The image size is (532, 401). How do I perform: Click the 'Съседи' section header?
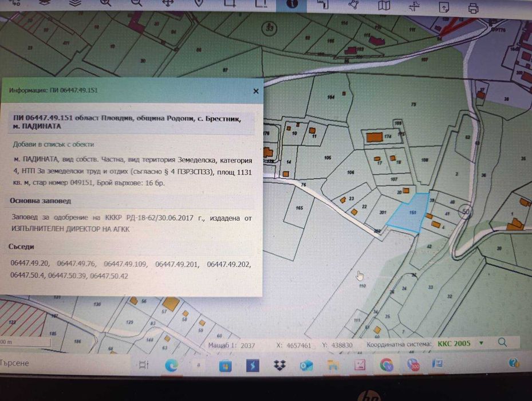pyautogui.click(x=21, y=246)
